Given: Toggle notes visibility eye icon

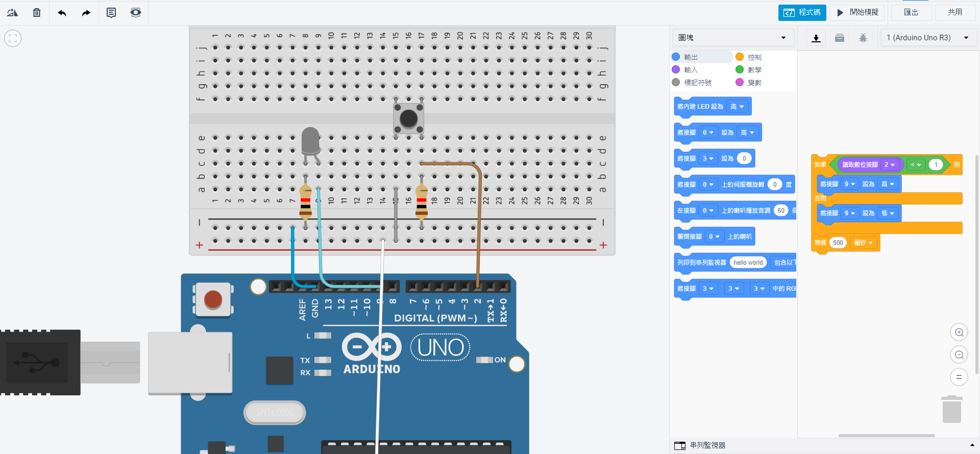Looking at the screenshot, I should pyautogui.click(x=135, y=13).
